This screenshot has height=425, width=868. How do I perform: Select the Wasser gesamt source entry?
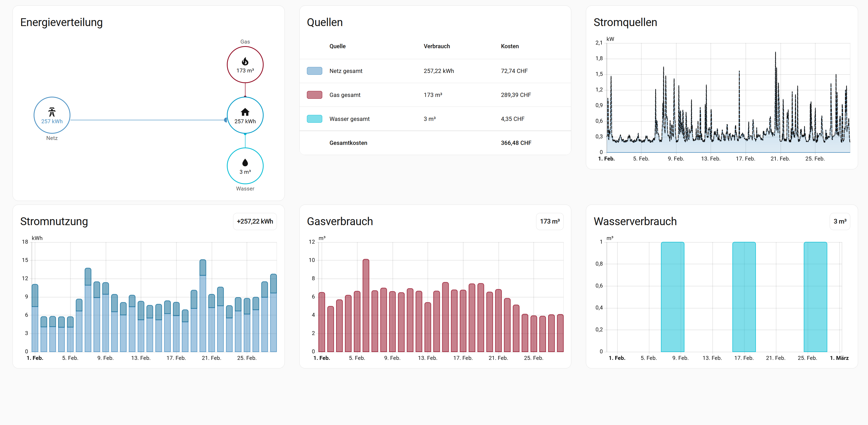point(349,119)
